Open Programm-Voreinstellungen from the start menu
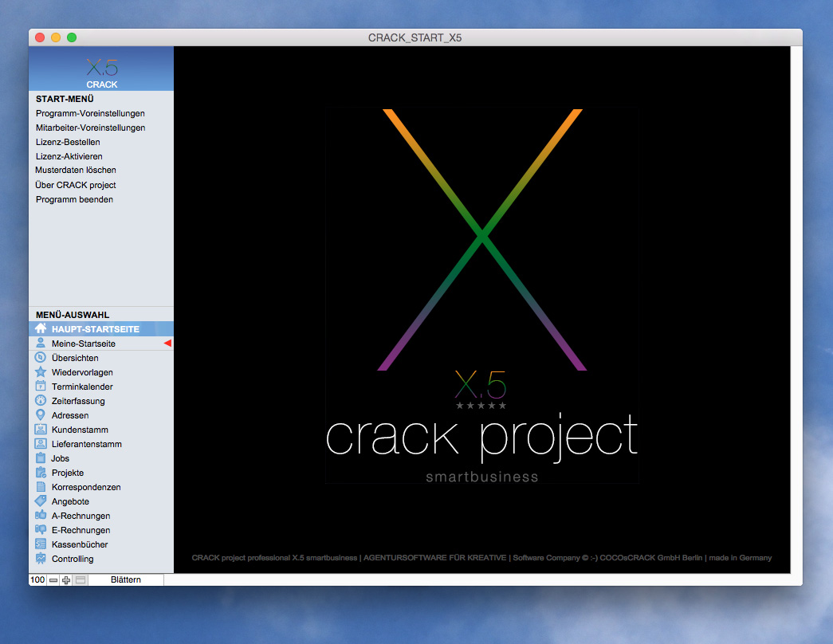Screen dimensions: 833x644 tap(90, 113)
